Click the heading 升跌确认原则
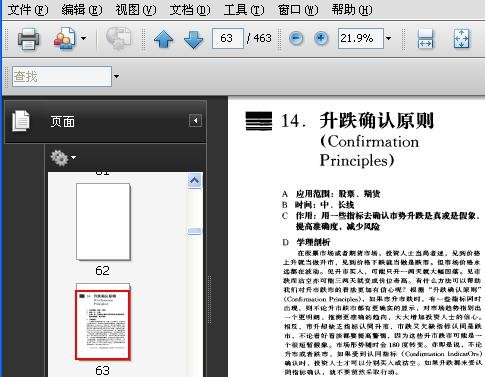 click(377, 121)
